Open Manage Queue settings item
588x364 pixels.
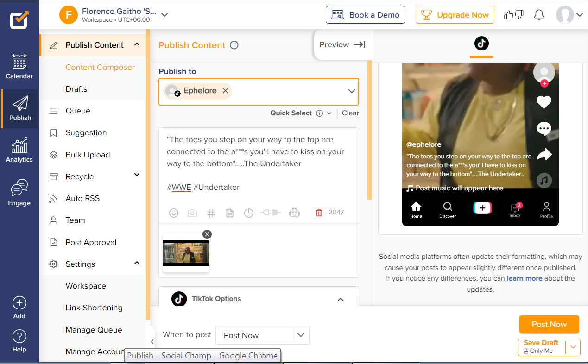coord(94,330)
